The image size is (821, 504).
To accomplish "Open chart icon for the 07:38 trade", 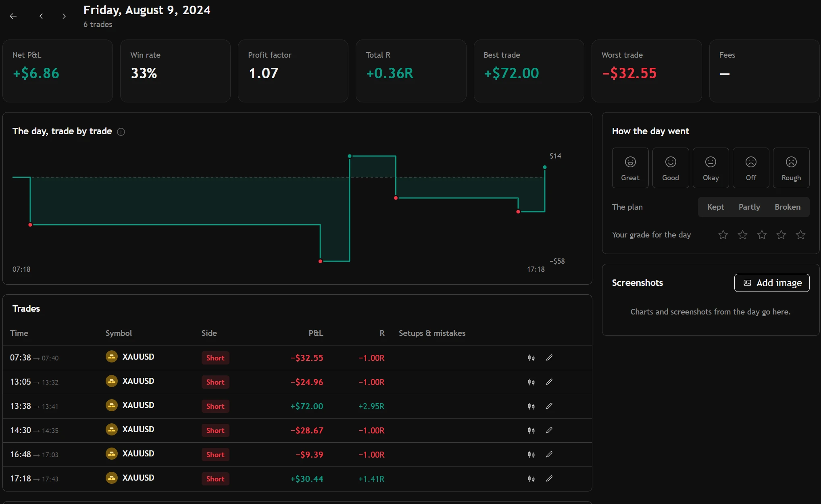I will pyautogui.click(x=531, y=358).
